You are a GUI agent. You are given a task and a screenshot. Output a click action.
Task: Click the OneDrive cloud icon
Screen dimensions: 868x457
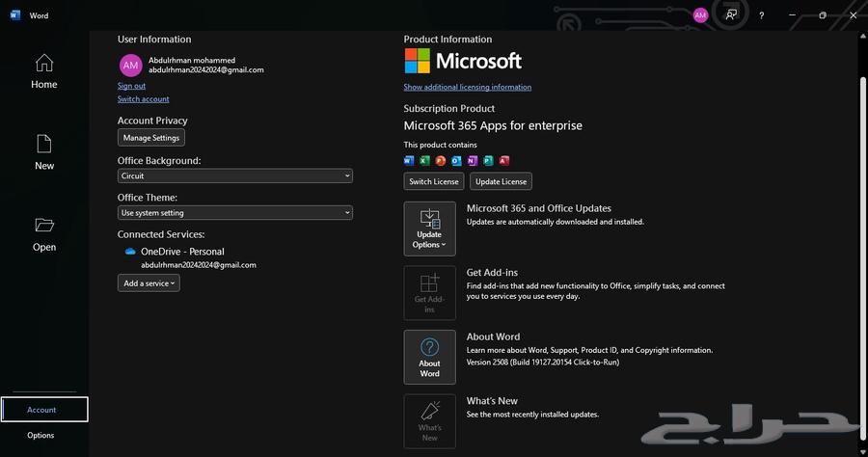(x=130, y=252)
